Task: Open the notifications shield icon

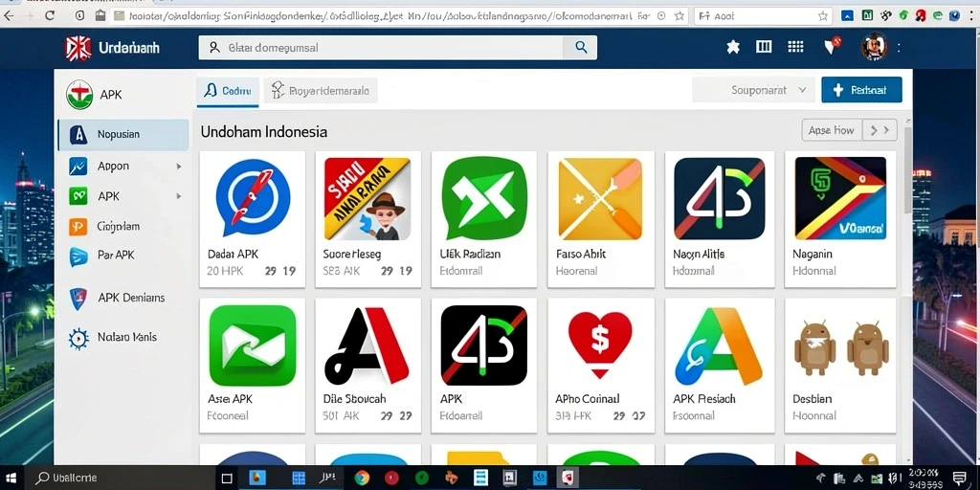Action: click(x=832, y=46)
